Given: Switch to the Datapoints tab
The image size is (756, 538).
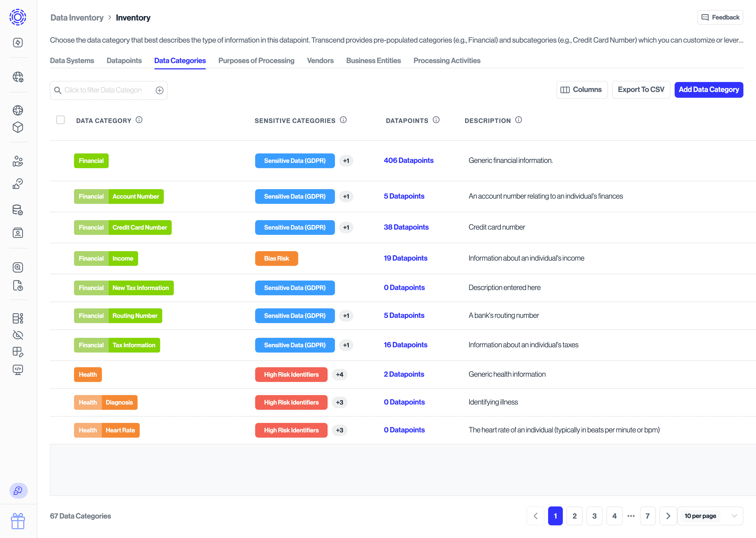Looking at the screenshot, I should tap(124, 61).
